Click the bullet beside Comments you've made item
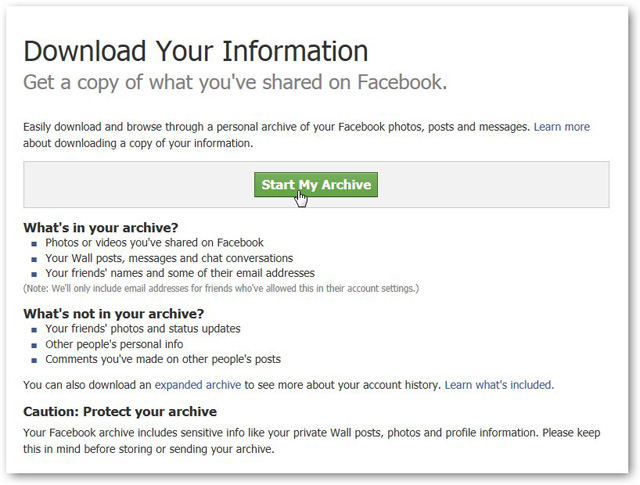The width and height of the screenshot is (640, 485). point(34,360)
